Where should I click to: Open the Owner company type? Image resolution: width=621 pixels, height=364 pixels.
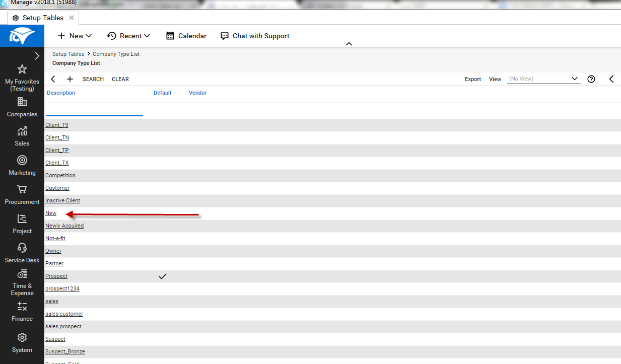click(53, 251)
